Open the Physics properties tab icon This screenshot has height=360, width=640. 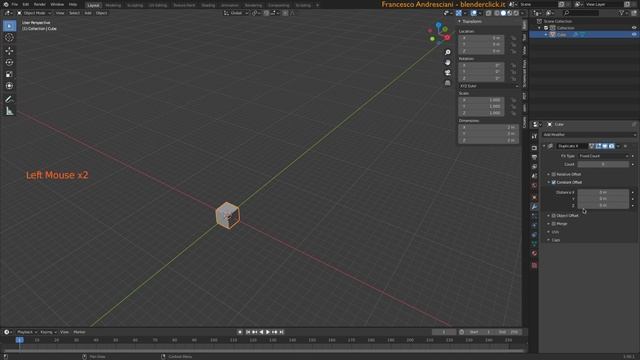coord(534,225)
